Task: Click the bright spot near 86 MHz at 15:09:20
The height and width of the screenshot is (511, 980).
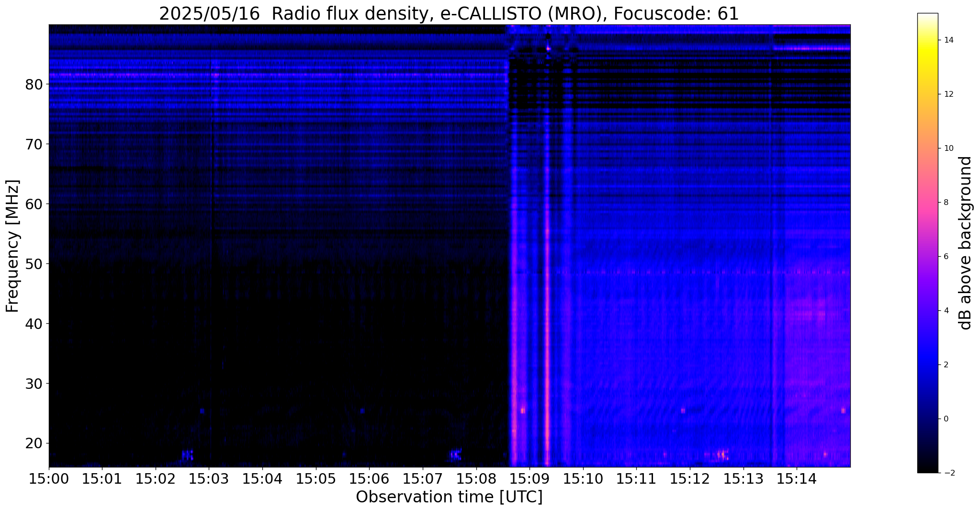Action: (x=548, y=48)
